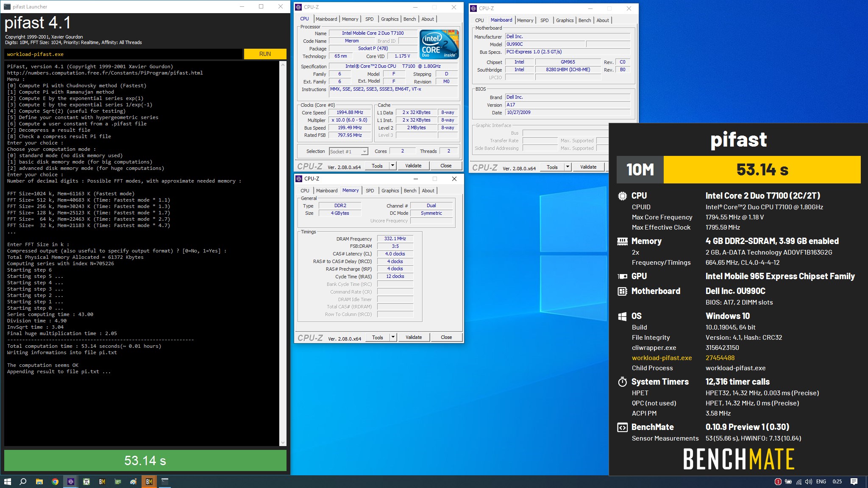This screenshot has height=488, width=868.
Task: Check battery power tray icon
Action: [x=788, y=482]
